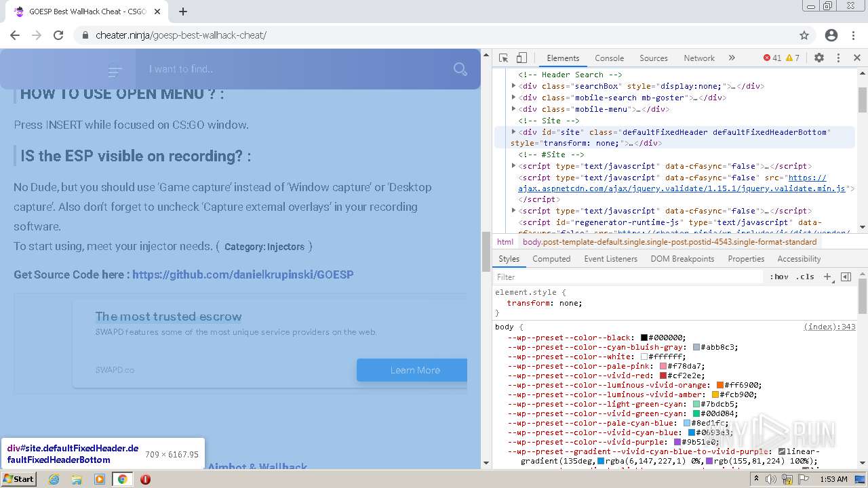Expand the mobile-search mb-goster div node
868x488 pixels.
513,98
